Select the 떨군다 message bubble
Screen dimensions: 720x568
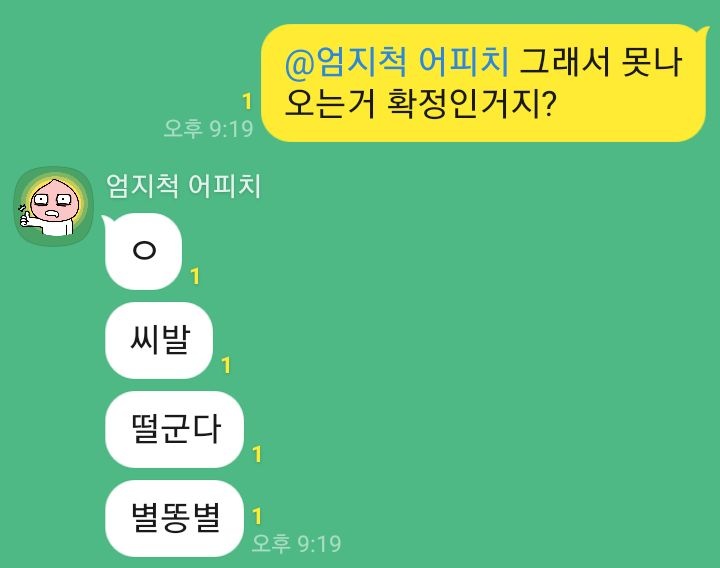pyautogui.click(x=174, y=429)
